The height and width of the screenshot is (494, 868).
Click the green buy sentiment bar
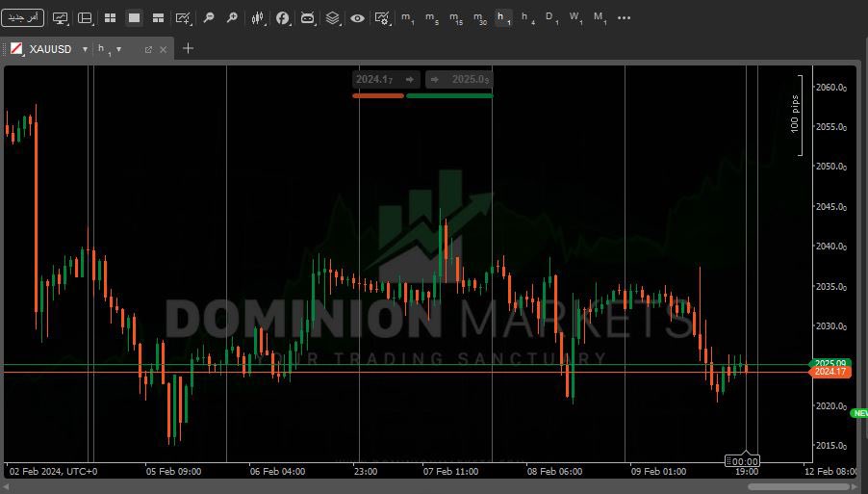pyautogui.click(x=449, y=95)
